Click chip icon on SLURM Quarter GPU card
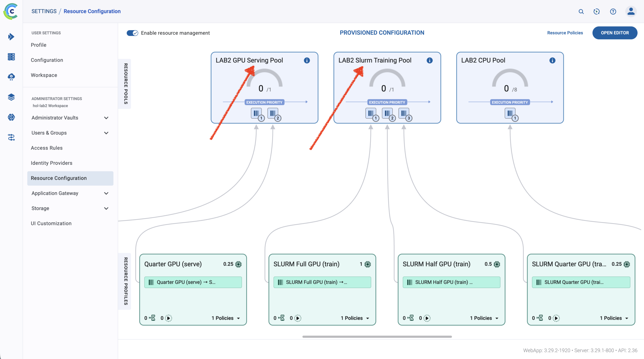The height and width of the screenshot is (359, 644). (627, 264)
